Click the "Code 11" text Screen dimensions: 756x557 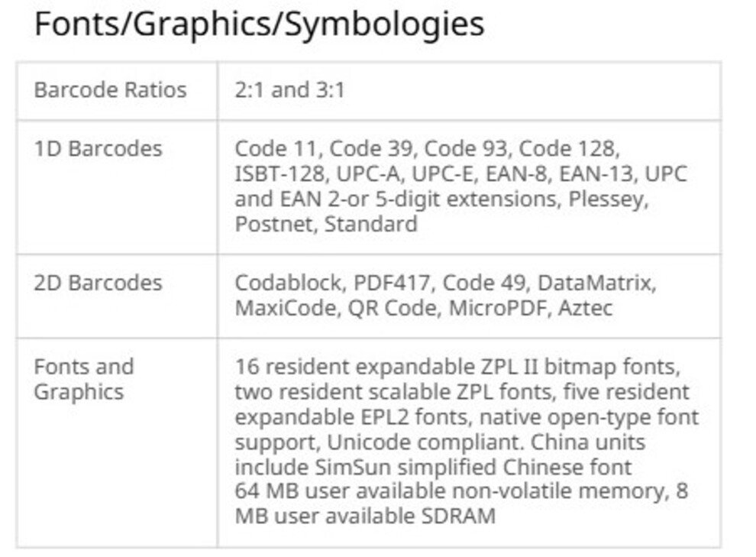pyautogui.click(x=277, y=147)
